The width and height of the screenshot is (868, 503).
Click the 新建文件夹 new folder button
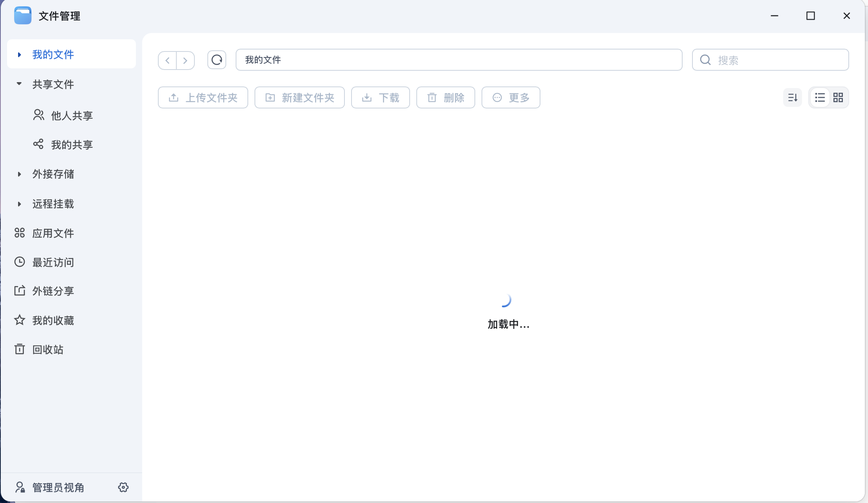tap(300, 97)
